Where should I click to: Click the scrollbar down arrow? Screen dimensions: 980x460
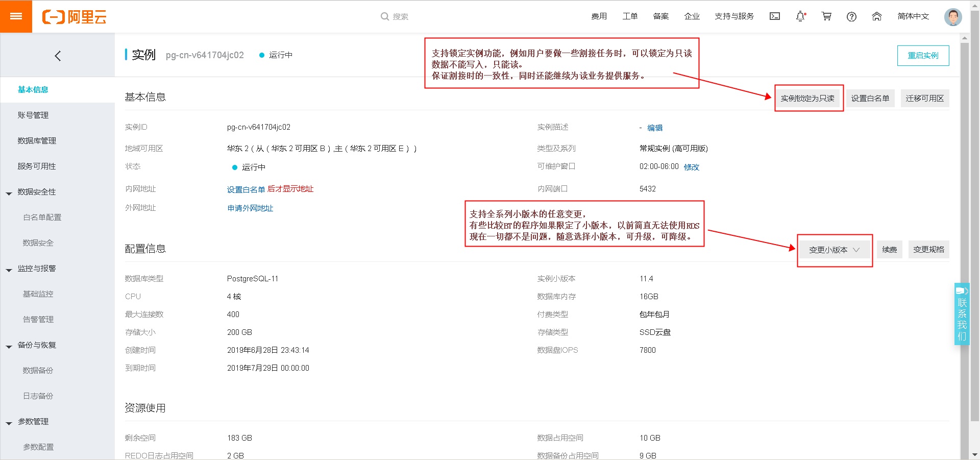975,454
